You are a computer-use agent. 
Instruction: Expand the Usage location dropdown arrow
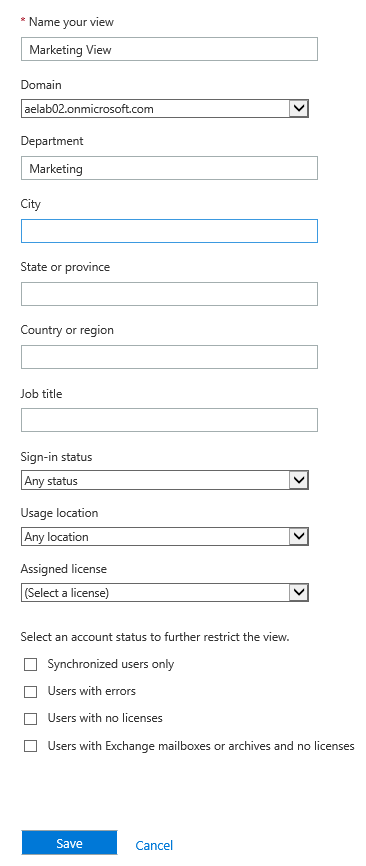[299, 536]
